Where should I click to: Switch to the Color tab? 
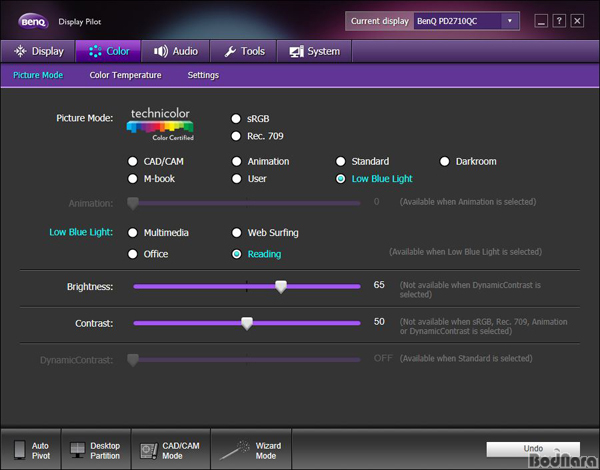(x=108, y=51)
